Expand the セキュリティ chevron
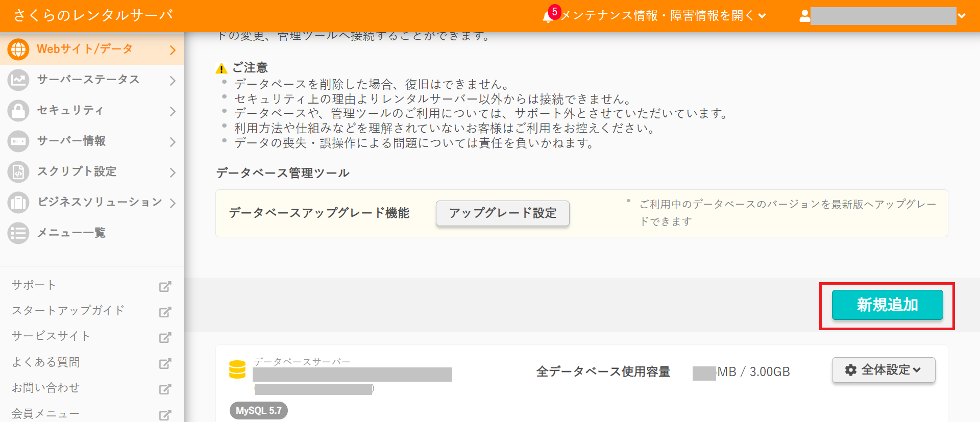The image size is (980, 422). [x=173, y=111]
